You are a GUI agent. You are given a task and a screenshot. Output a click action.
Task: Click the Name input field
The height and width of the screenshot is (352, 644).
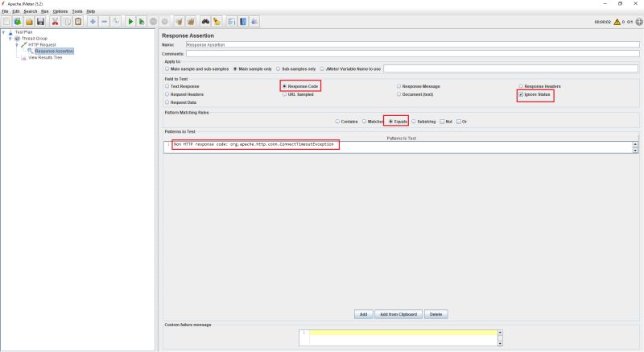[412, 44]
